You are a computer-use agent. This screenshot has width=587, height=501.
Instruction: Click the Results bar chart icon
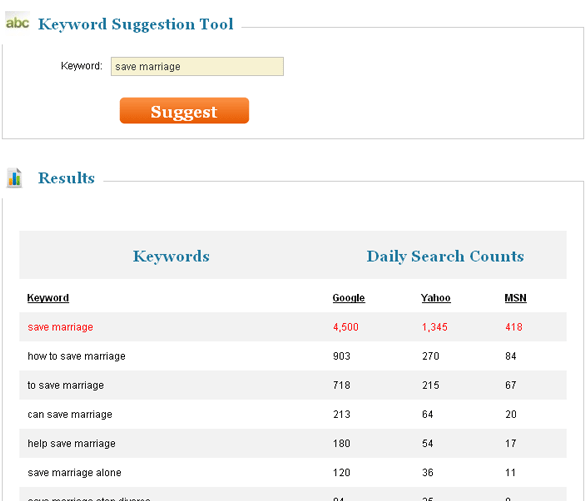pos(14,178)
